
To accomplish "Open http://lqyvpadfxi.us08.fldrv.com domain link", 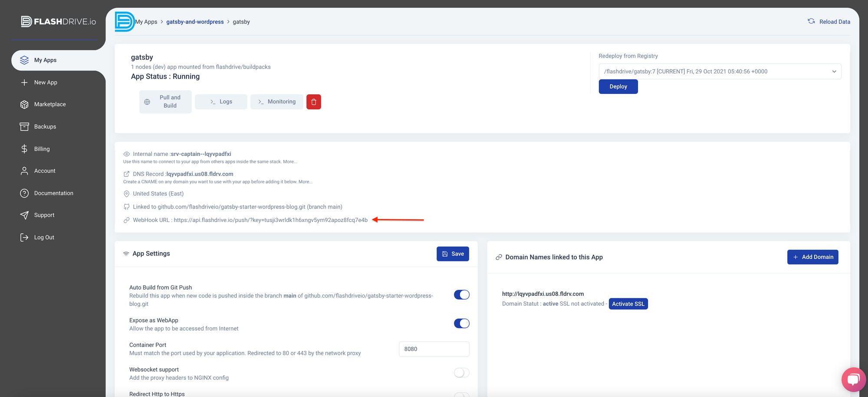I will click(543, 294).
